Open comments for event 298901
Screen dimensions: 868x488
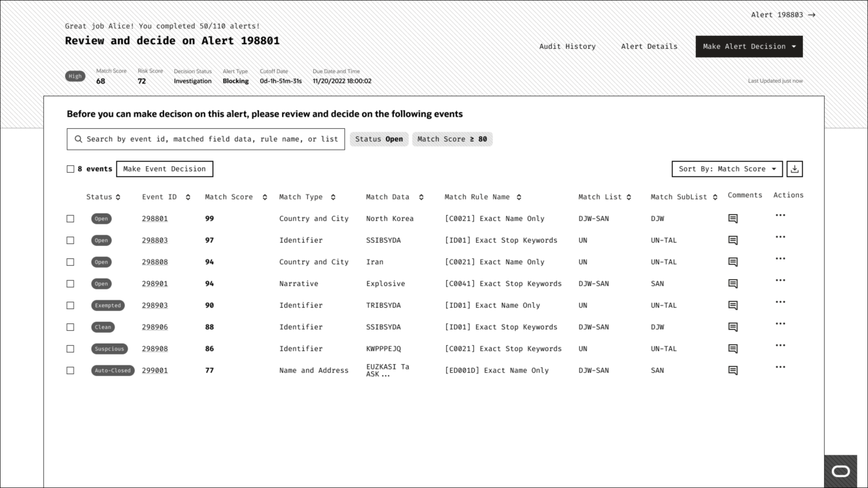pyautogui.click(x=732, y=284)
